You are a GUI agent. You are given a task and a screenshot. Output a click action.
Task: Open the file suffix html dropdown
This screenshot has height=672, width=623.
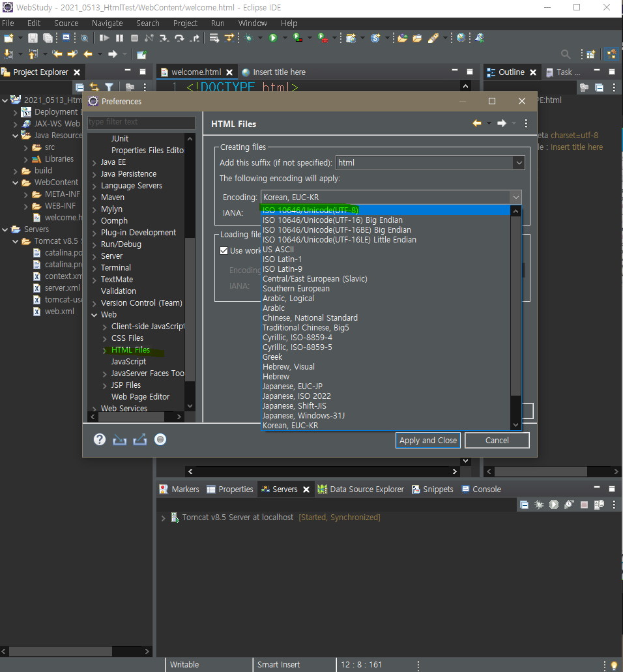[519, 163]
